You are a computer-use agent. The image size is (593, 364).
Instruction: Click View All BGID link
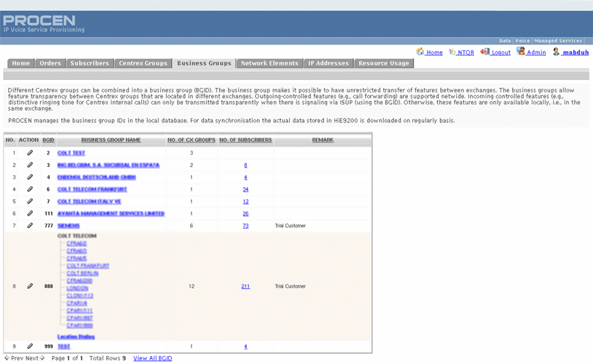pyautogui.click(x=152, y=358)
